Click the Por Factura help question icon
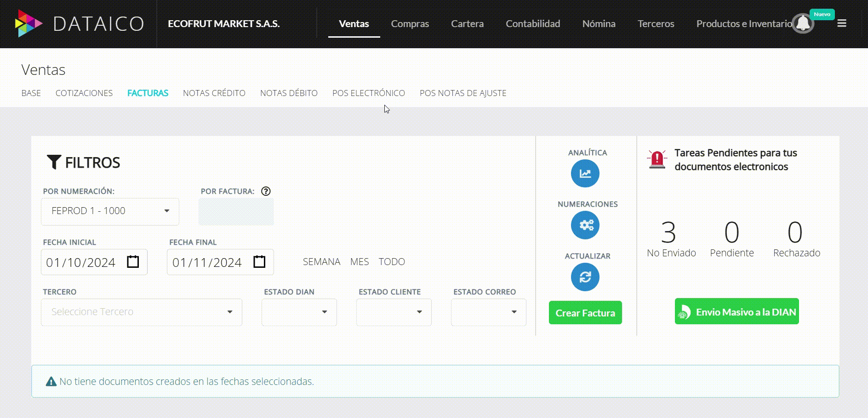 pyautogui.click(x=266, y=191)
